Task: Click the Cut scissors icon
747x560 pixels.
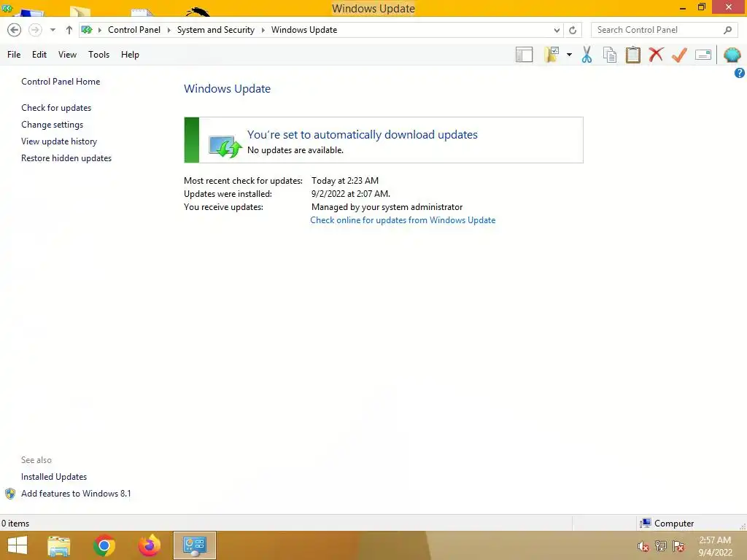Action: pos(587,55)
